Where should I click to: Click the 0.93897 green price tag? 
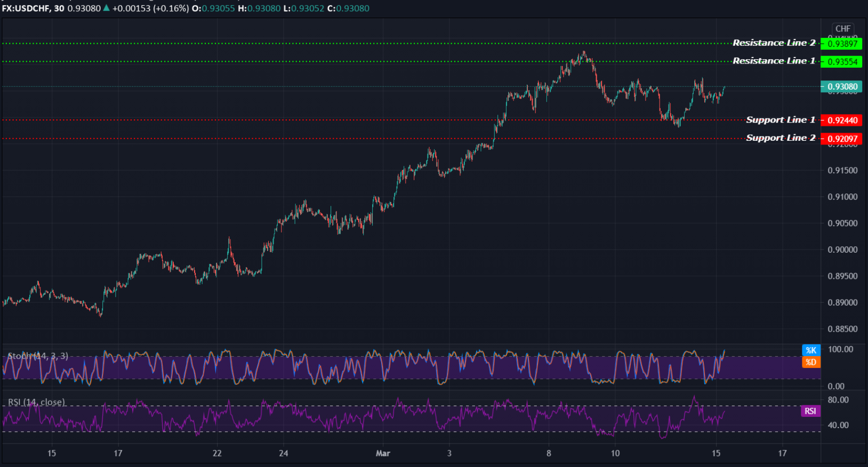(x=842, y=44)
